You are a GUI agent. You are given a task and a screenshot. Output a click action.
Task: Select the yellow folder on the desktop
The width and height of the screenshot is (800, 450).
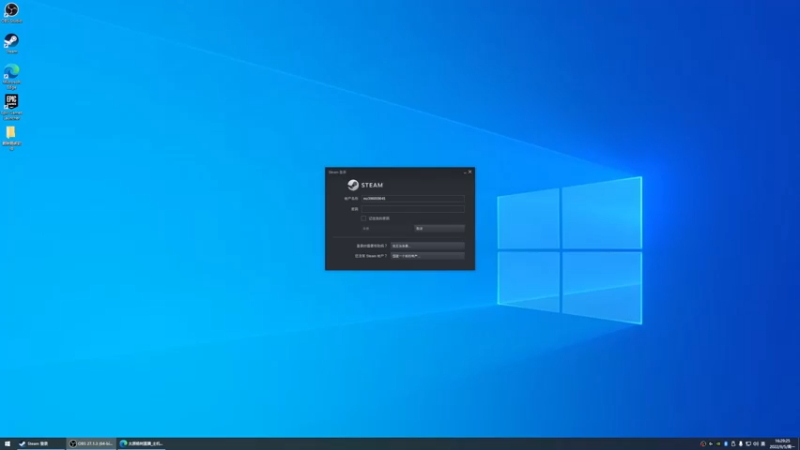[11, 138]
